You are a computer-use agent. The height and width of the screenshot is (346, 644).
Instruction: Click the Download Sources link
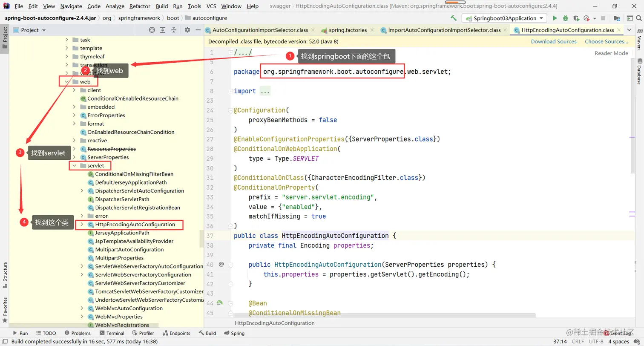pos(554,41)
